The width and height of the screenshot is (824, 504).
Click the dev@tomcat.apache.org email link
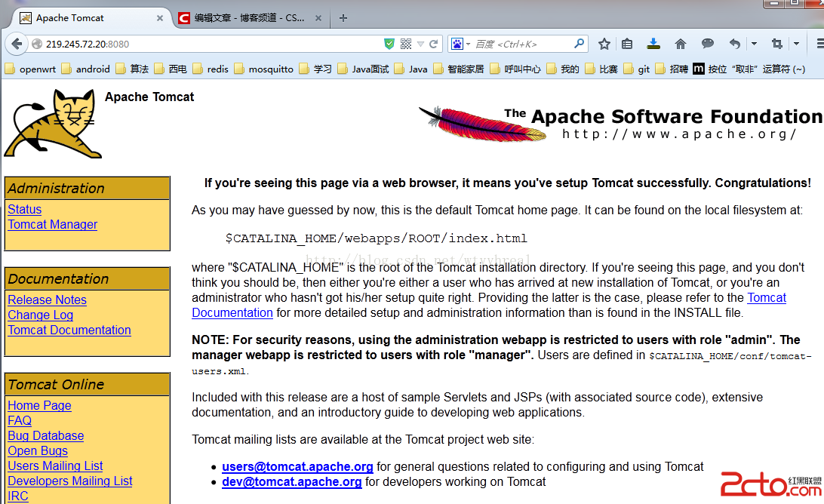point(292,482)
